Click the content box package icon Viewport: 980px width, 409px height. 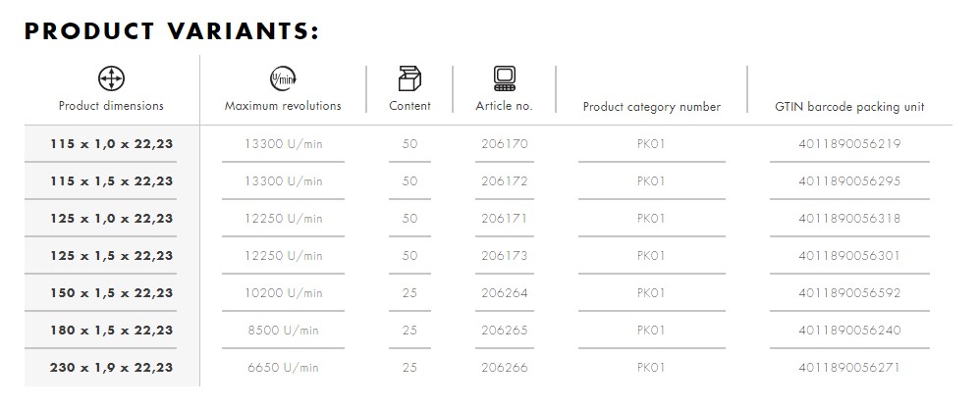coord(409,78)
